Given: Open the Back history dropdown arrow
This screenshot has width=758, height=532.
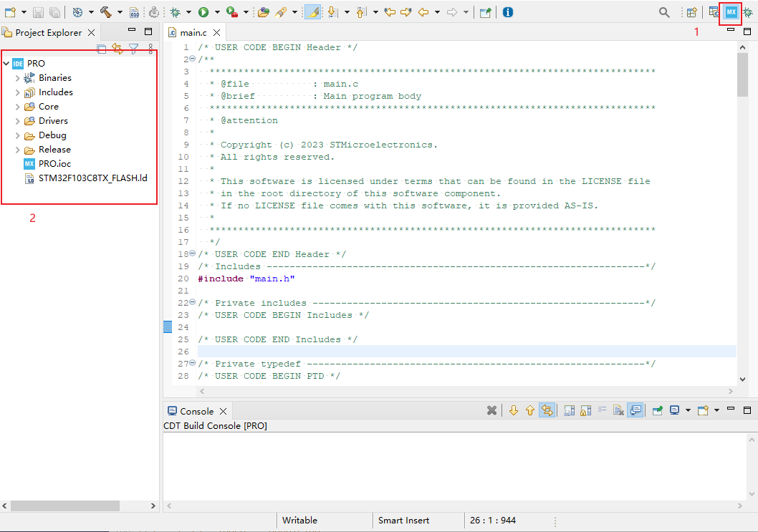Looking at the screenshot, I should tap(437, 12).
